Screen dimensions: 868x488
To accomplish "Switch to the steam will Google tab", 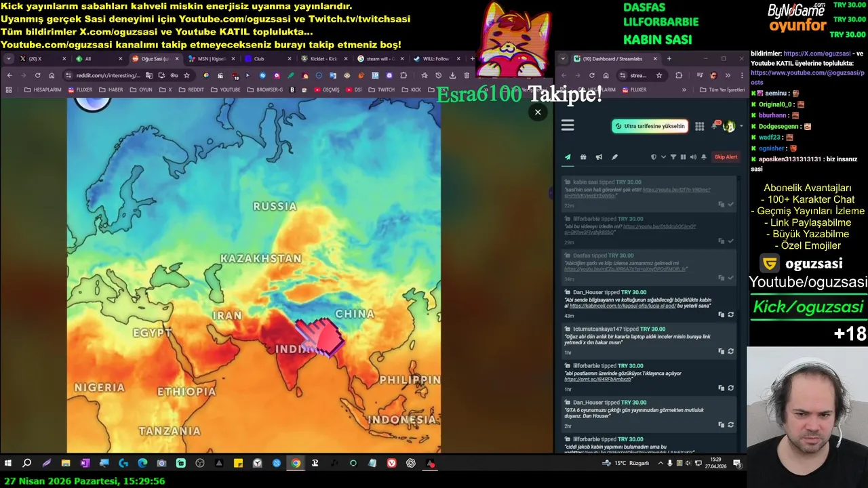I will pos(380,59).
